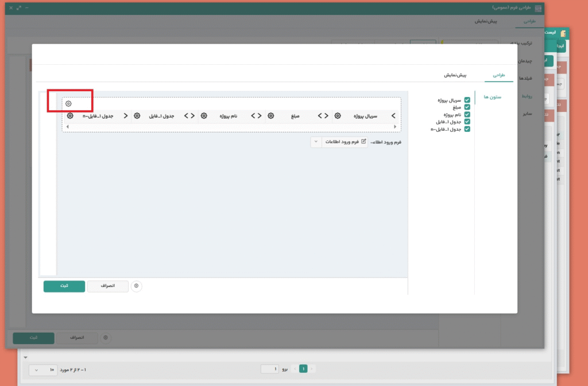
Task: Click the columns table horizontal scrollbar track
Action: click(230, 126)
